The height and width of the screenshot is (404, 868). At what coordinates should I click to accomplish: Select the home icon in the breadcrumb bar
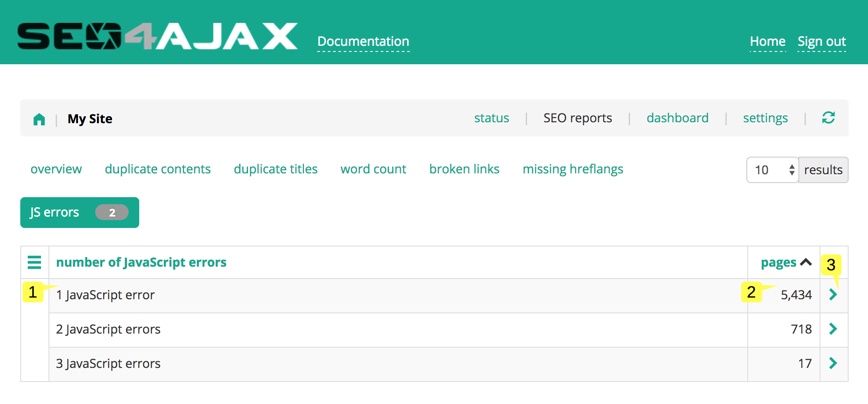coord(39,119)
